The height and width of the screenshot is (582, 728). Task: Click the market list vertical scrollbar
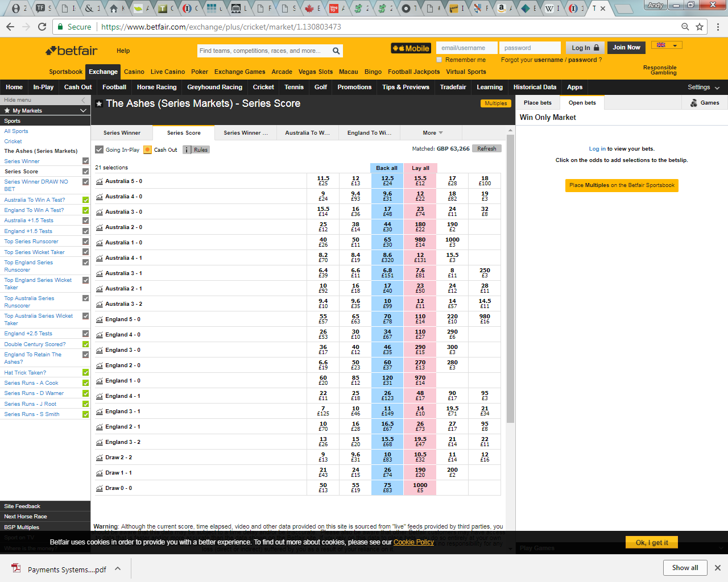click(x=510, y=278)
